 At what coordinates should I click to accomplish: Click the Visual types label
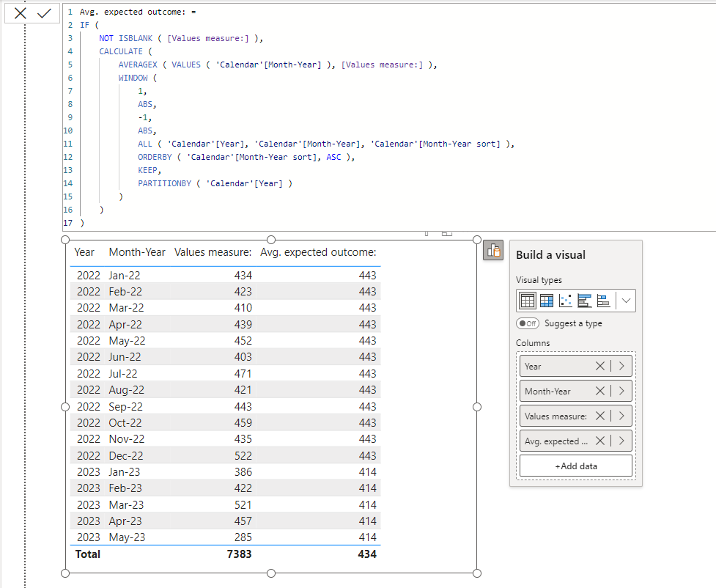[539, 280]
